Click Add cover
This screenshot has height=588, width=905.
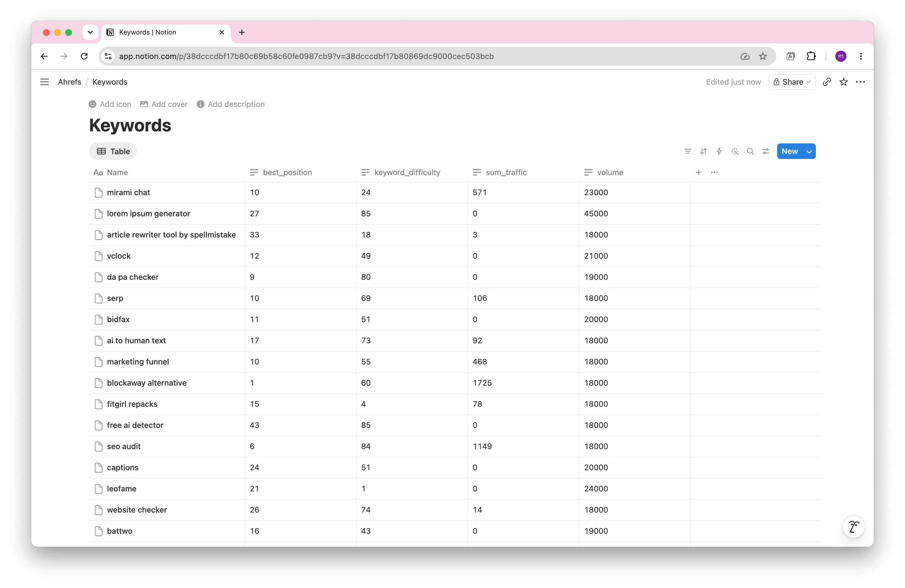point(164,104)
